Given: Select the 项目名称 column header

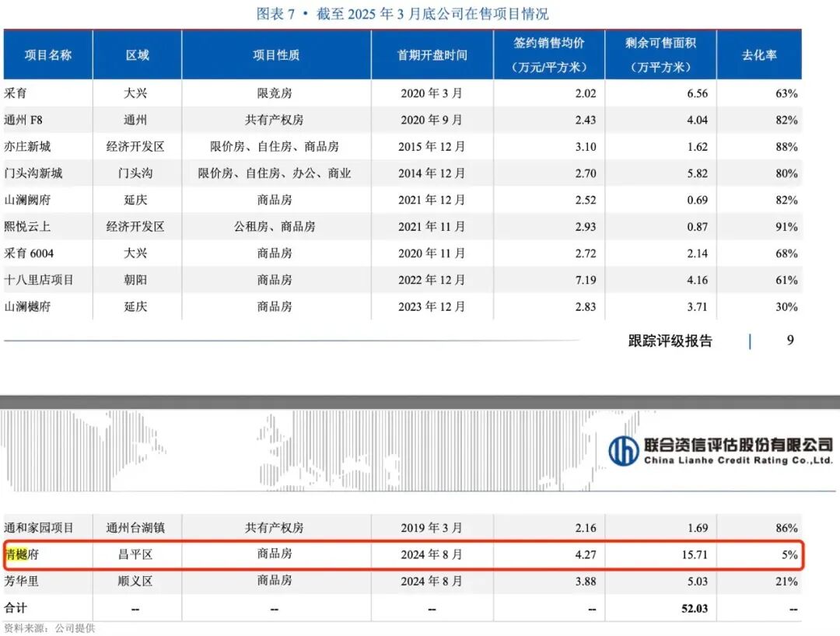Looking at the screenshot, I should click(48, 55).
